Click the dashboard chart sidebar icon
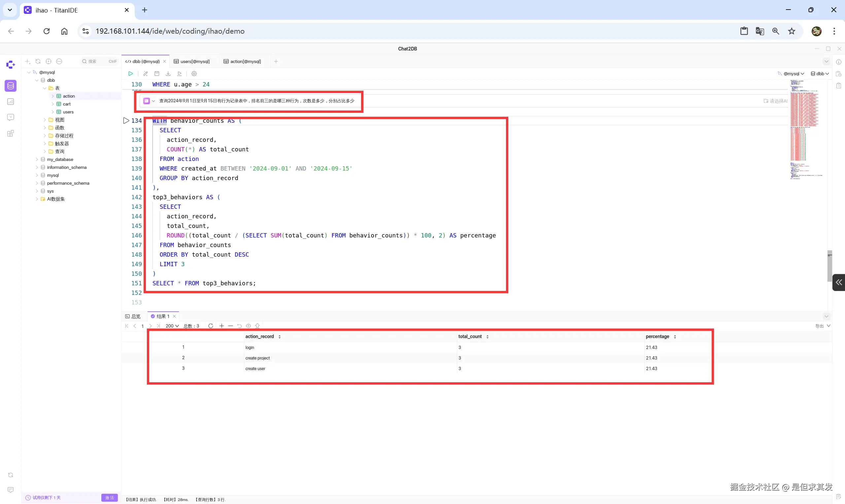This screenshot has height=504, width=845. pyautogui.click(x=11, y=102)
